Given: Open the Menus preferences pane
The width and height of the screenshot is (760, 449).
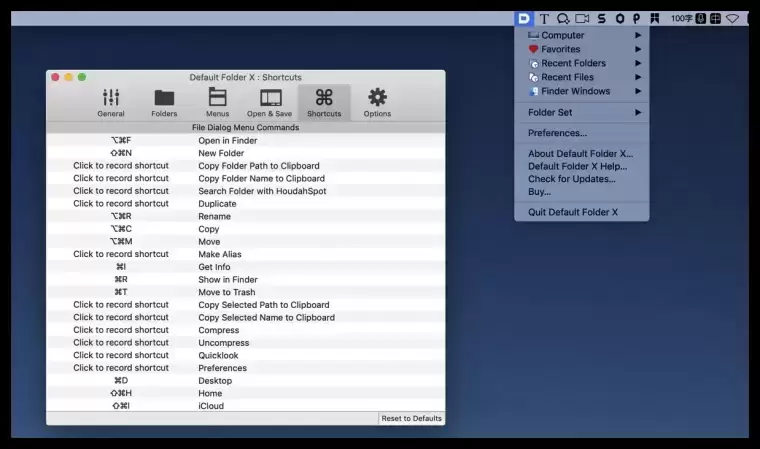Looking at the screenshot, I should coord(217,103).
